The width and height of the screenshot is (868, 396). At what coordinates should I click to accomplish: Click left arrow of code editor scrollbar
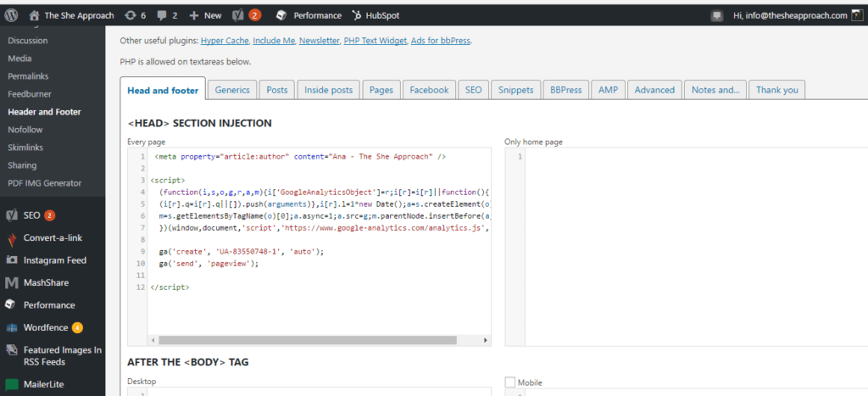153,341
